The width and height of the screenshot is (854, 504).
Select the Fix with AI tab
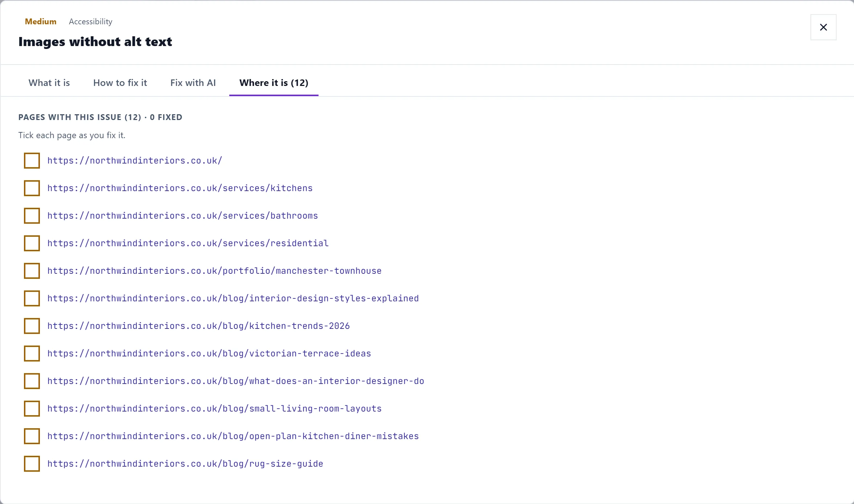tap(193, 83)
